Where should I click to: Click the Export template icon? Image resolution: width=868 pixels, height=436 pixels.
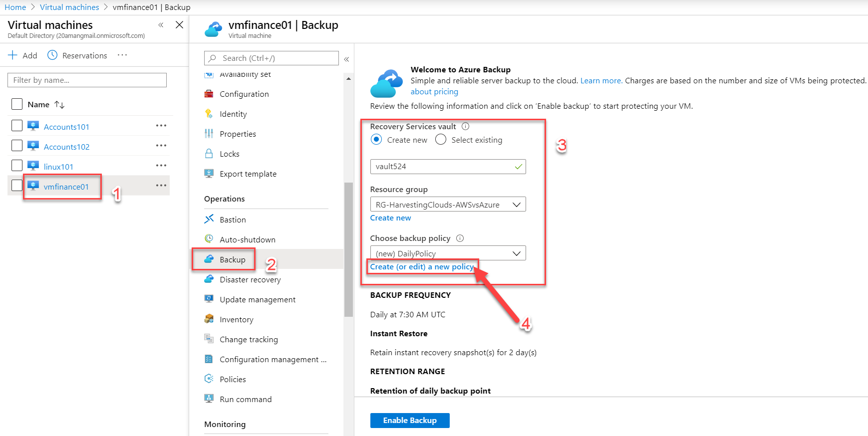click(209, 174)
